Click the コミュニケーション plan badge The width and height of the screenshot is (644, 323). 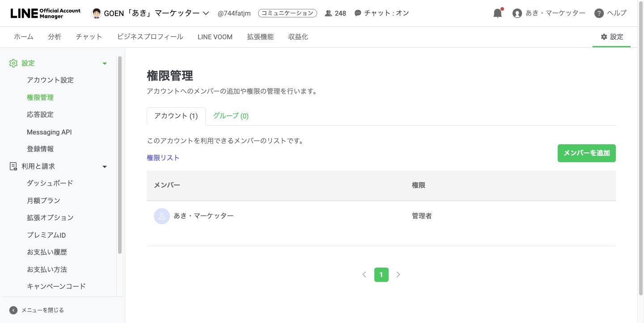288,13
